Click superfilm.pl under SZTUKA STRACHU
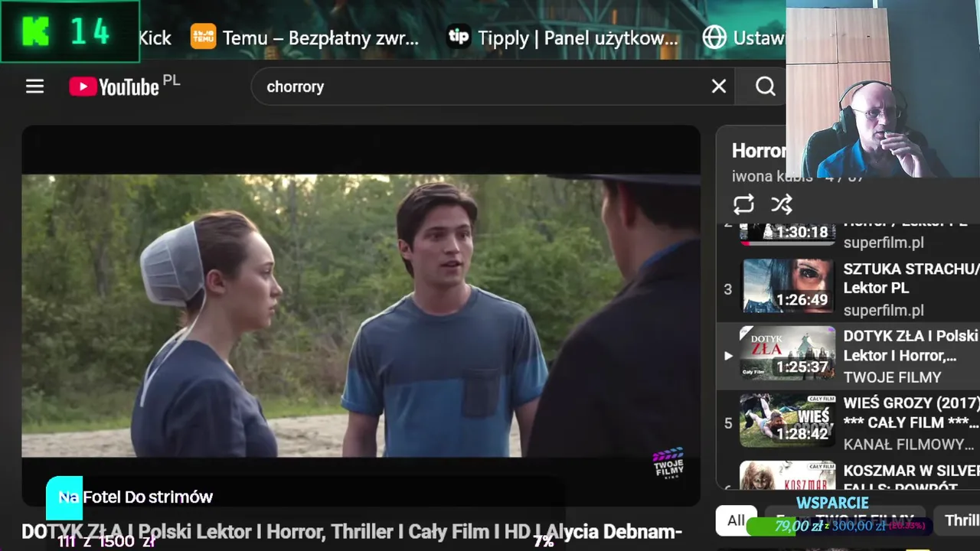 [884, 310]
